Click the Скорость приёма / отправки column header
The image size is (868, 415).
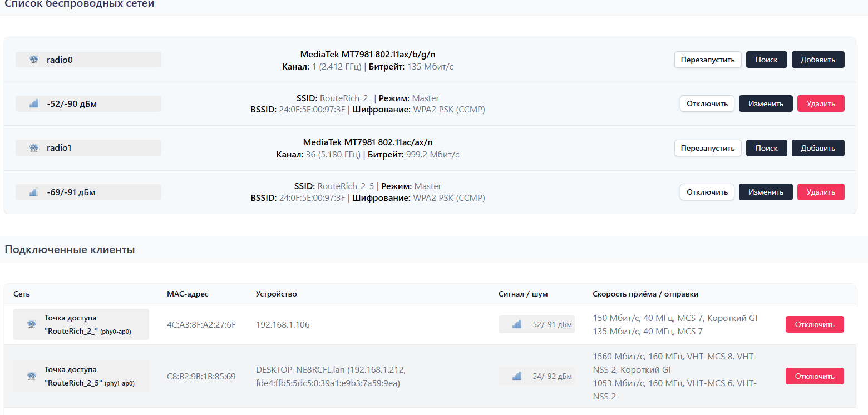coord(645,294)
